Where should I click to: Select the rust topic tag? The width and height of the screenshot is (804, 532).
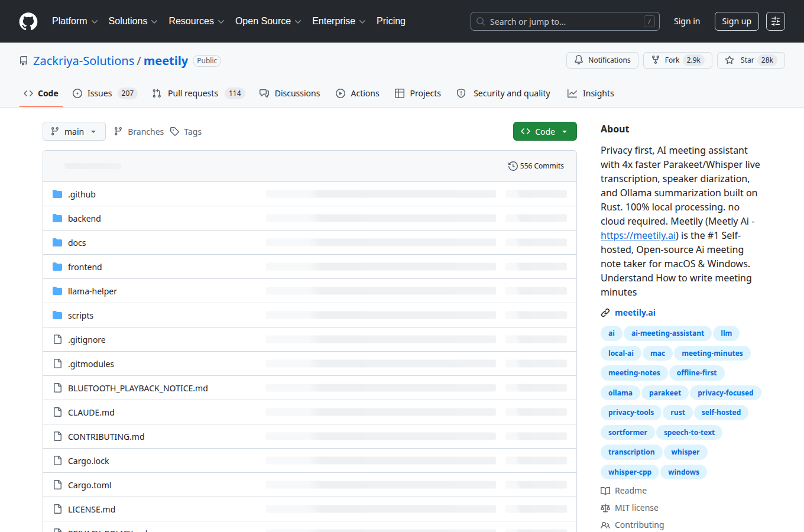(x=678, y=413)
